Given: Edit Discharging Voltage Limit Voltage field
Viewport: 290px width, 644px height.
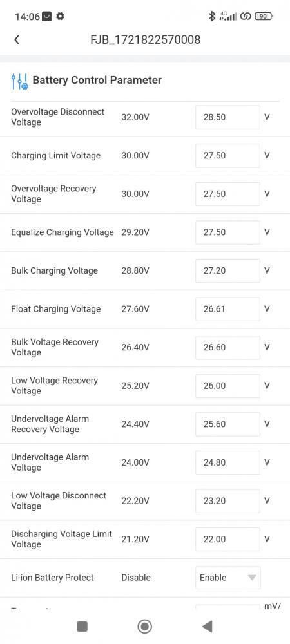Looking at the screenshot, I should coord(227,539).
